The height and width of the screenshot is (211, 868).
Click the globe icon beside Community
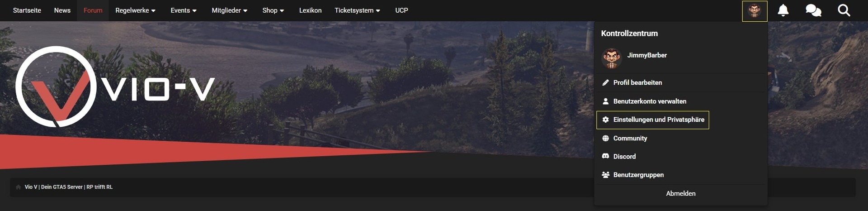[x=605, y=138]
